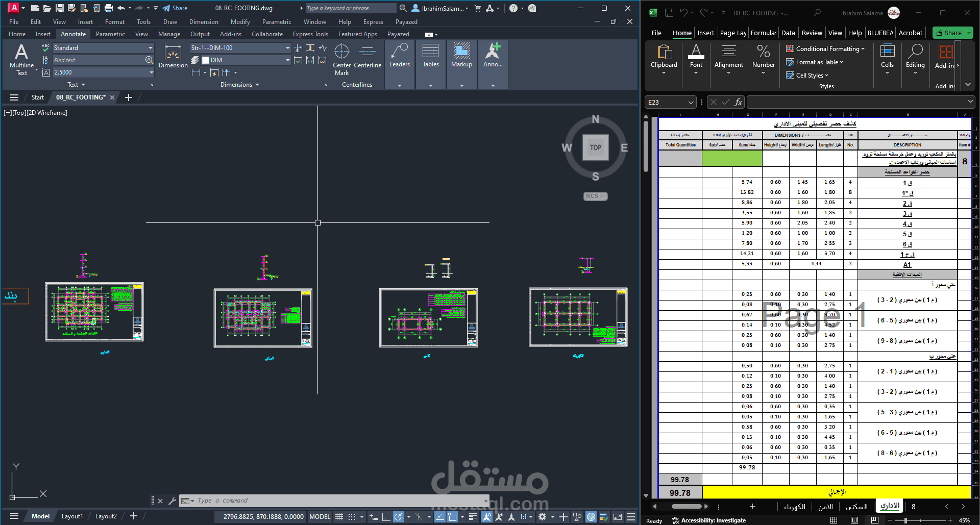Select the السكني sheet tab in Excel

click(856, 507)
